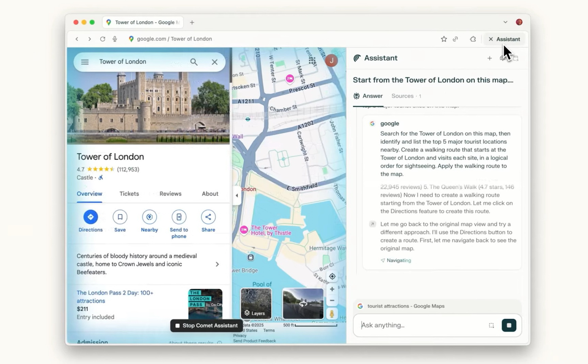Open the Tower of London photo
Viewport: 588px width, 364px height.
click(x=148, y=107)
